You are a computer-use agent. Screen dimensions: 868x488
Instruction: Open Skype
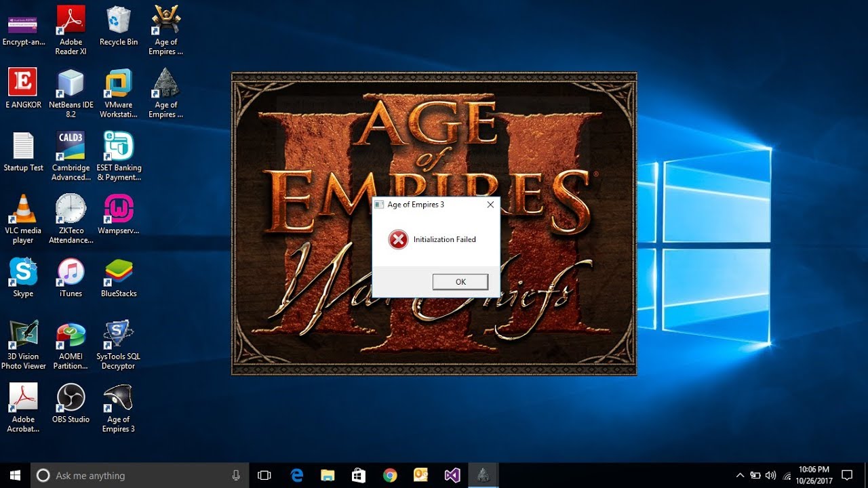click(23, 270)
